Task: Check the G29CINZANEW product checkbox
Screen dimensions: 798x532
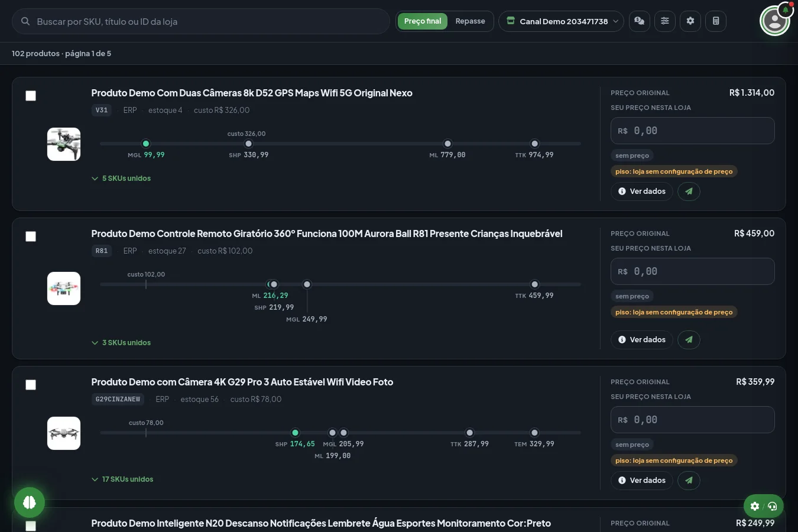Action: click(x=31, y=385)
